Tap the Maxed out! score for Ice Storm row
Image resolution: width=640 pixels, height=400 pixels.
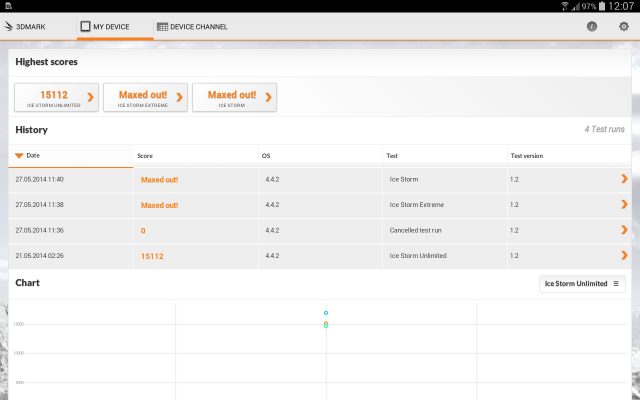(159, 180)
